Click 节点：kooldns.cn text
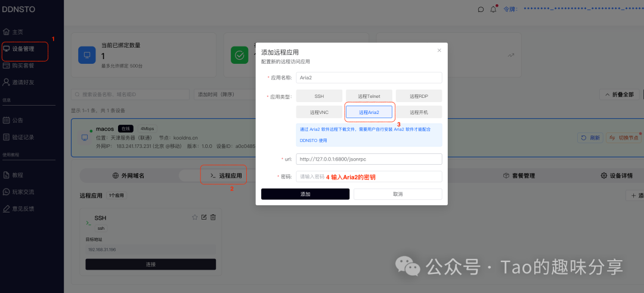 (x=178, y=137)
